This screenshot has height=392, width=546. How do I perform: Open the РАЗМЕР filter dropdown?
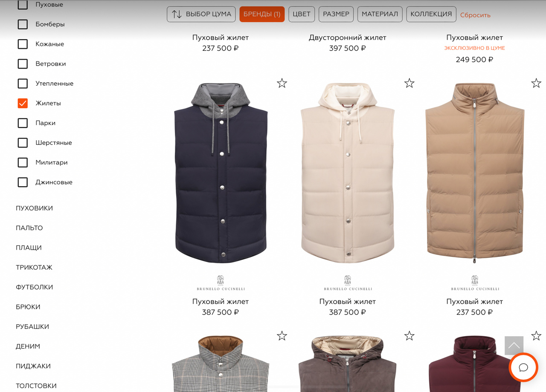(x=336, y=14)
